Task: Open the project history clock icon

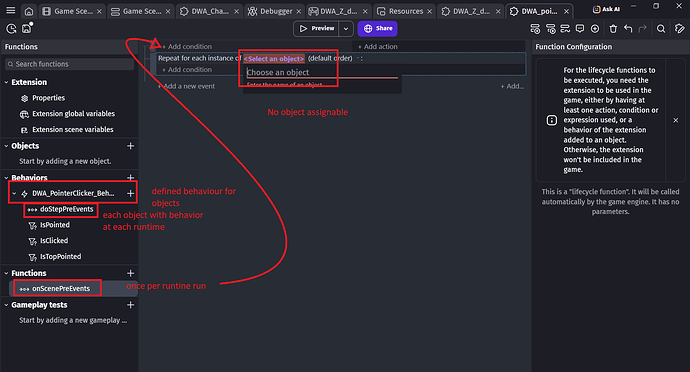Action: 11,29
